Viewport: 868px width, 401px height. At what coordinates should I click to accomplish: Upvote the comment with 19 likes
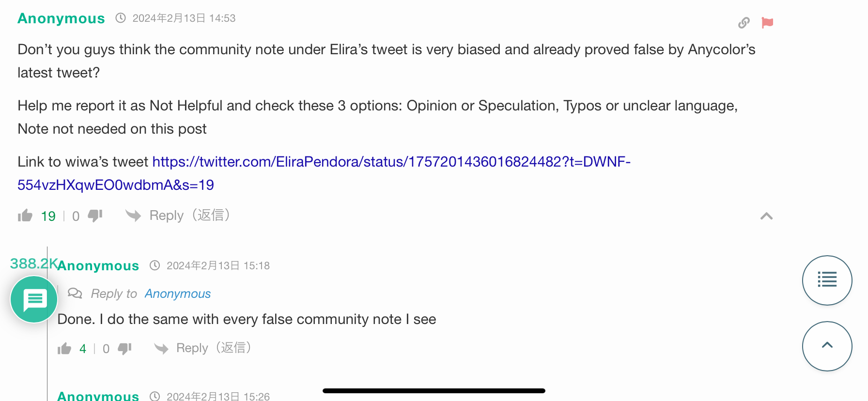(x=25, y=216)
